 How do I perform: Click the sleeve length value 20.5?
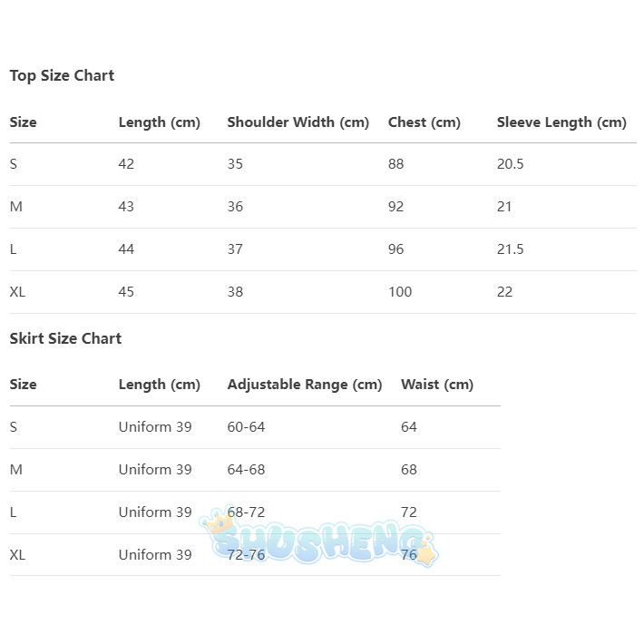[510, 164]
